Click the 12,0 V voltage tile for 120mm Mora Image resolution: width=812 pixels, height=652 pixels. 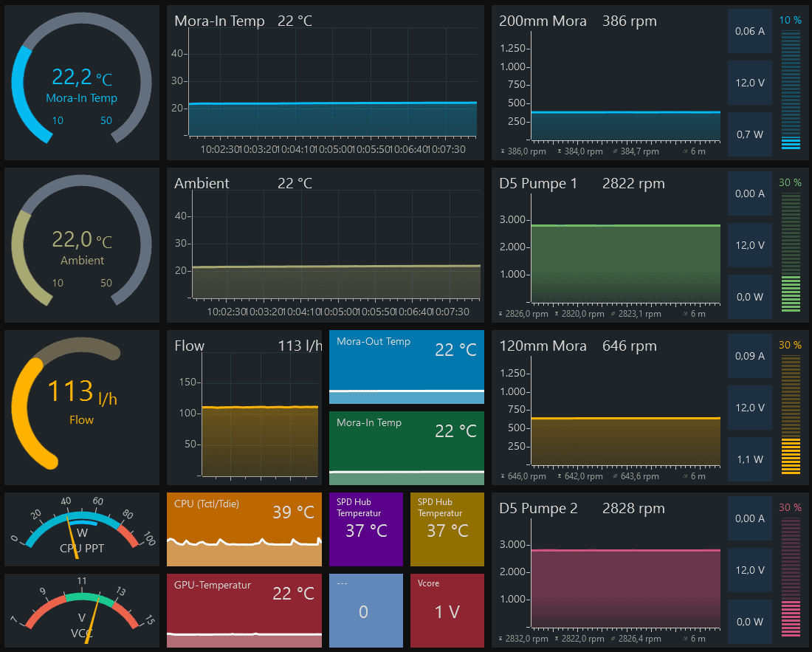point(750,408)
